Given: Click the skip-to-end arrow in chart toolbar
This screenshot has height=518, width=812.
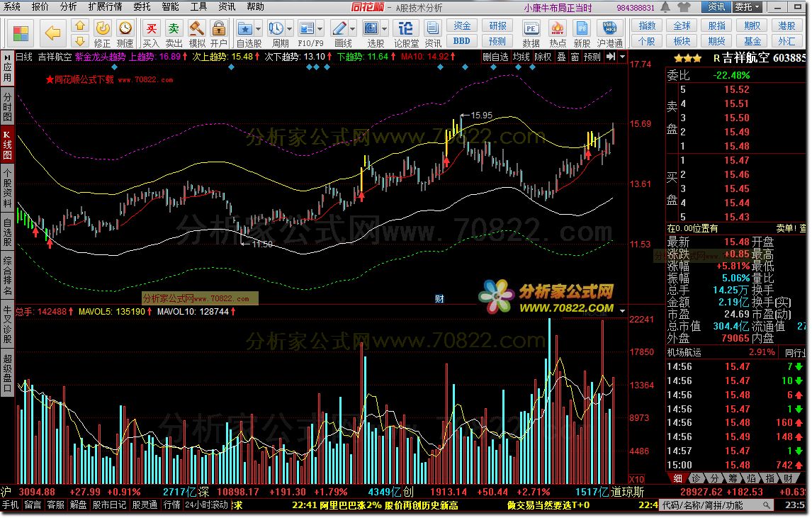Looking at the screenshot, I should click(x=611, y=57).
